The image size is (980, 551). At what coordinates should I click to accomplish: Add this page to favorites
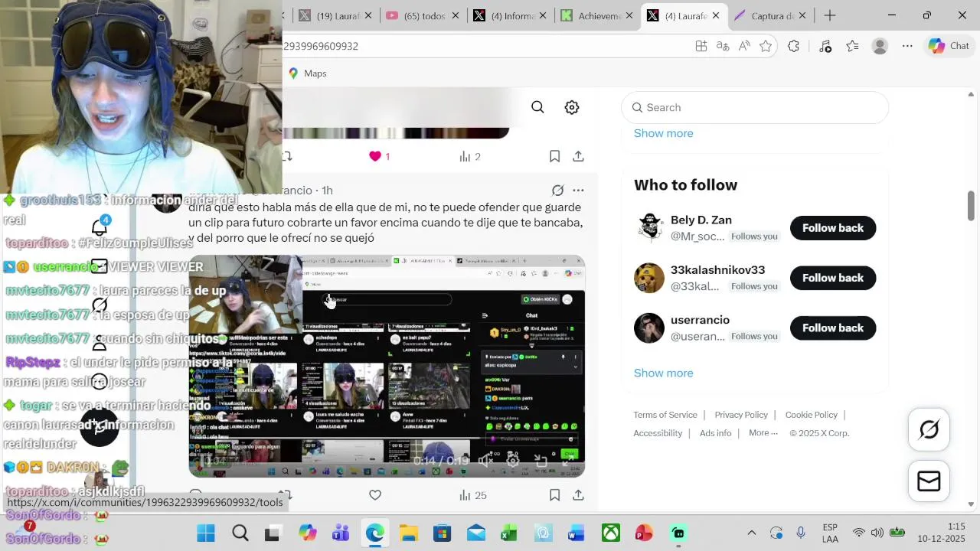(x=766, y=46)
